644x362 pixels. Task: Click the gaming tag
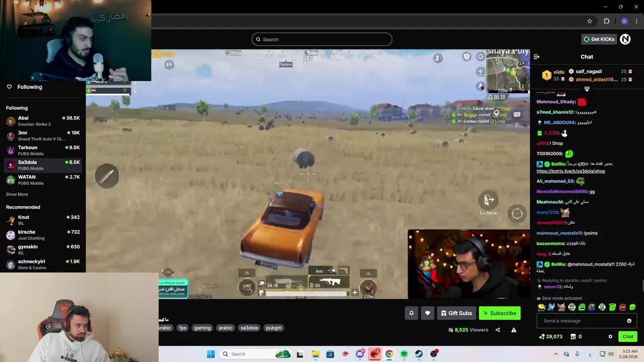[202, 328]
